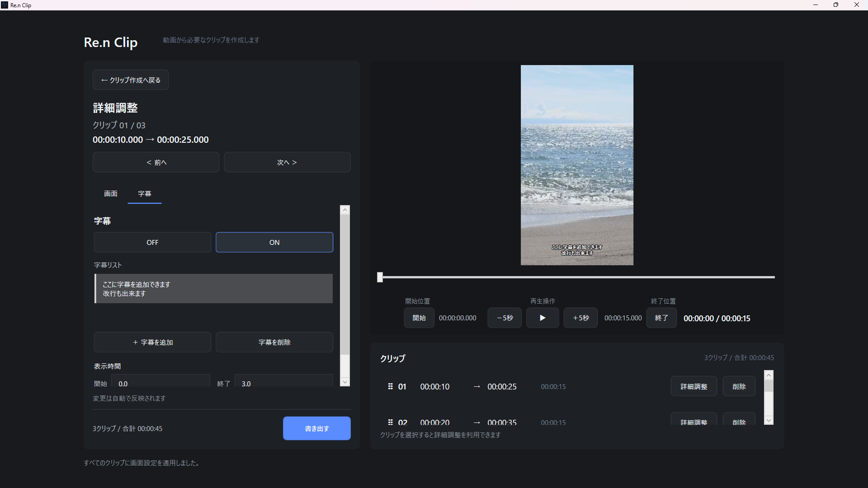Click the video preview of the beach
This screenshot has width=868, height=488.
(x=577, y=165)
